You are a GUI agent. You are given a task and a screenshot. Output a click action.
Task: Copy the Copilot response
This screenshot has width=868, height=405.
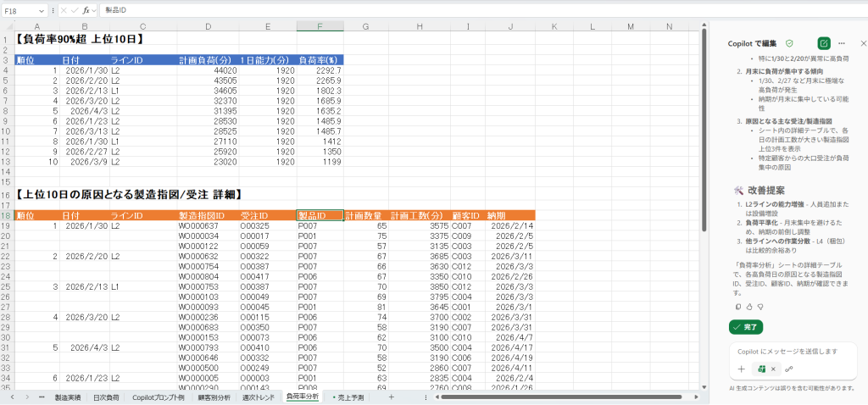tap(738, 306)
